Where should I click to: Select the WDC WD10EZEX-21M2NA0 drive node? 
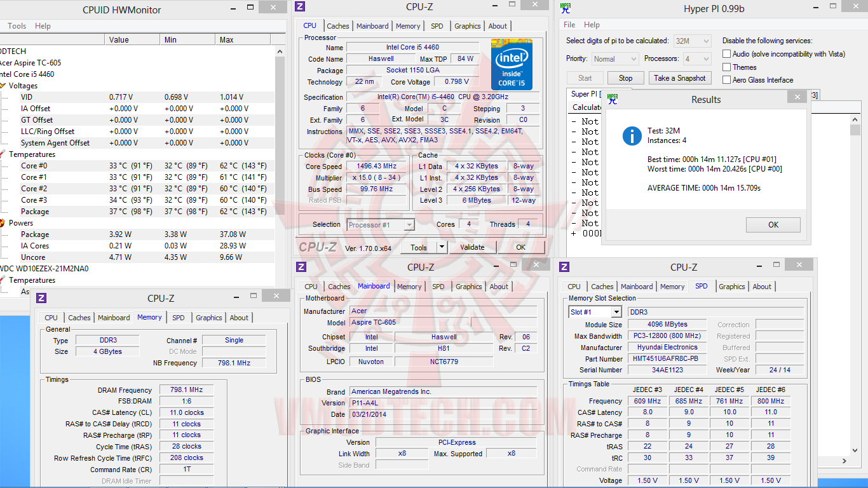click(x=44, y=269)
